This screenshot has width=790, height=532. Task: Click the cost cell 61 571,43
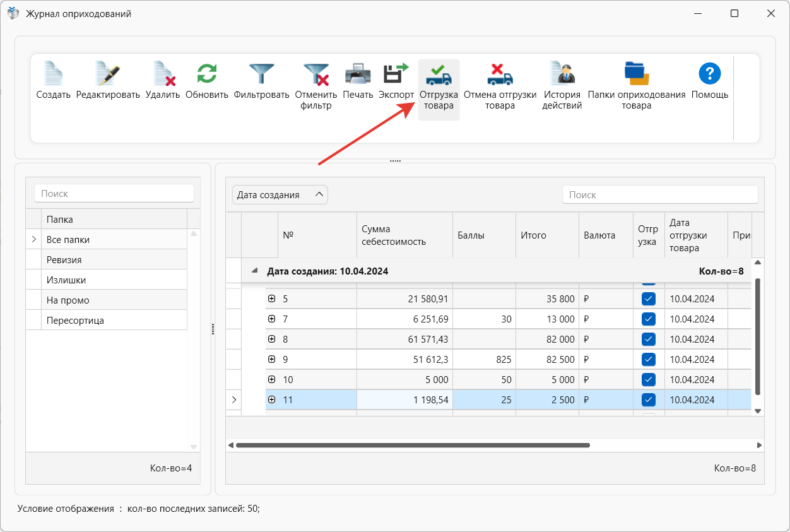(x=404, y=340)
